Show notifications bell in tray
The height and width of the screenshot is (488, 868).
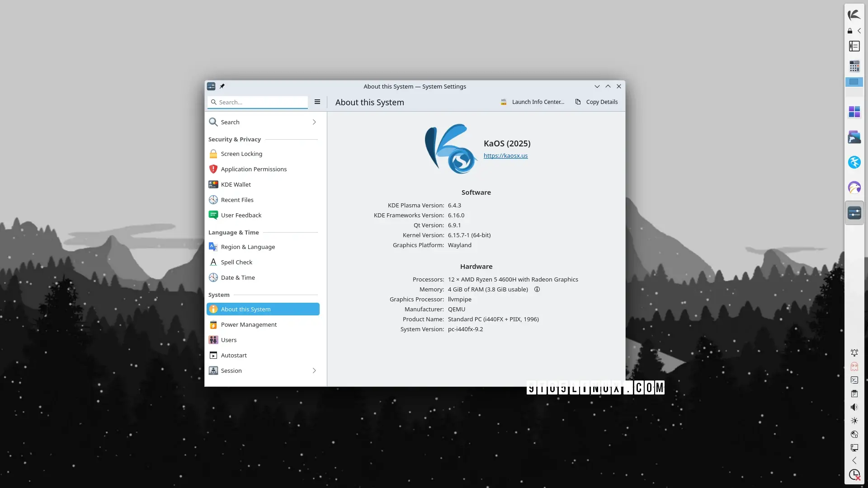click(x=854, y=352)
